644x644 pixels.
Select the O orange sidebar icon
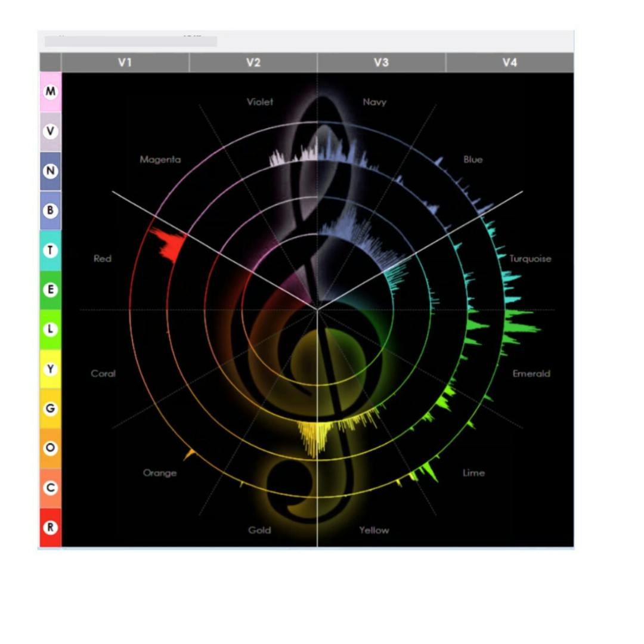tap(51, 448)
